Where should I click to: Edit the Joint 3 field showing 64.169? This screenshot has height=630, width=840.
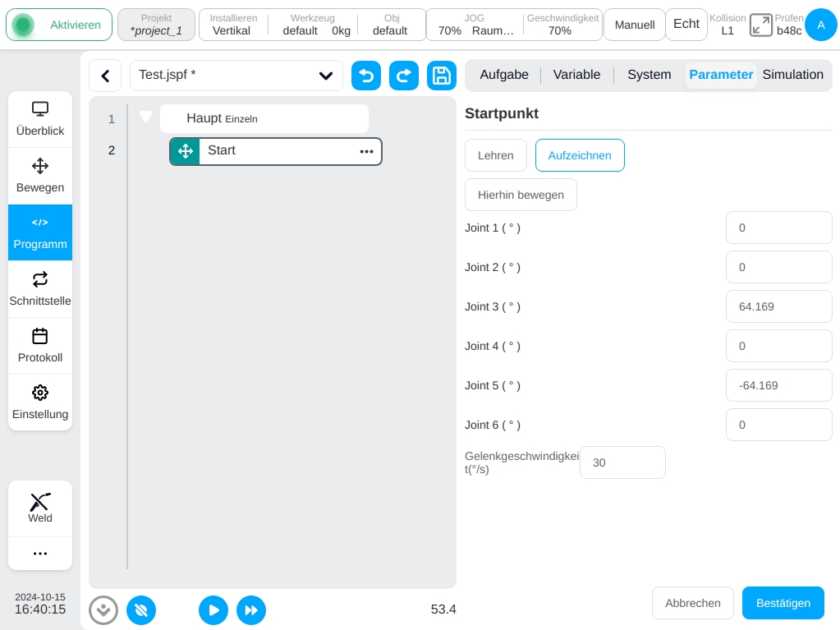tap(779, 306)
